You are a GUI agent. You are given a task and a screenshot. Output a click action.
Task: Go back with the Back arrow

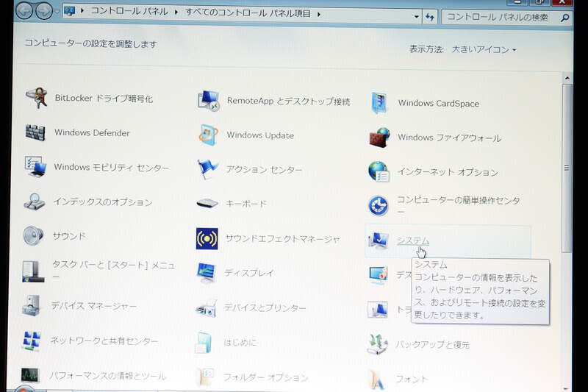[x=25, y=11]
